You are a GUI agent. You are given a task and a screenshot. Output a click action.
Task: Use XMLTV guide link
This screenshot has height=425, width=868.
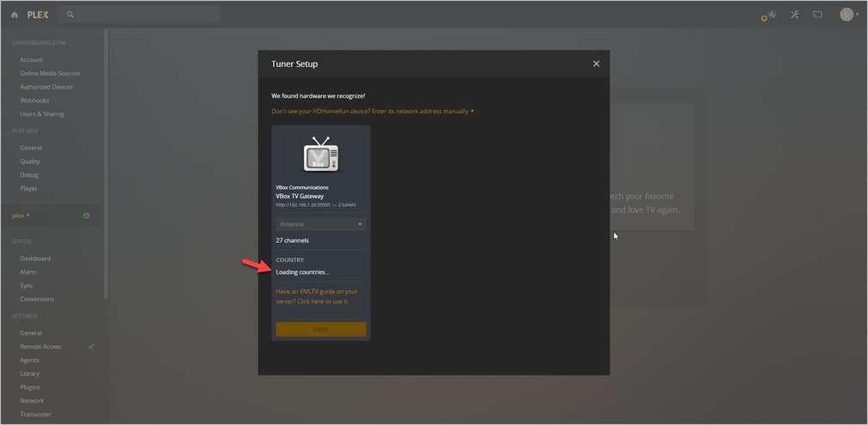(x=317, y=296)
